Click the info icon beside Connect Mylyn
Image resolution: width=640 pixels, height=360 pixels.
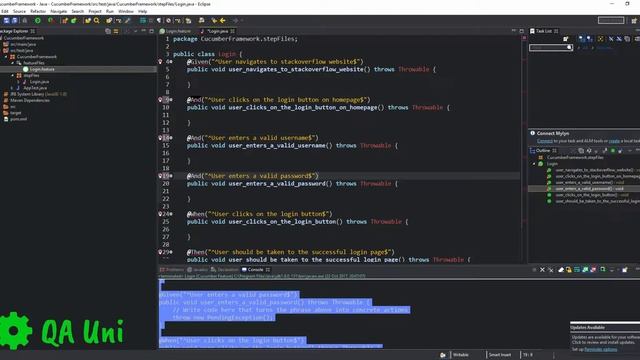tap(533, 133)
